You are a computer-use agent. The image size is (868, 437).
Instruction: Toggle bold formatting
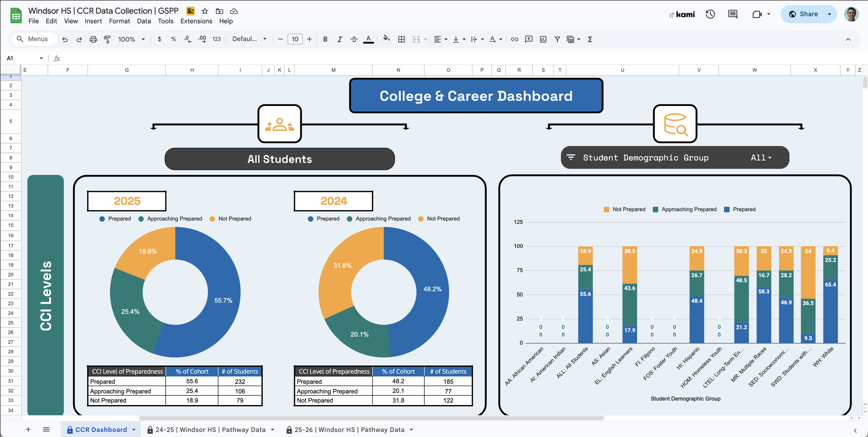(x=325, y=39)
